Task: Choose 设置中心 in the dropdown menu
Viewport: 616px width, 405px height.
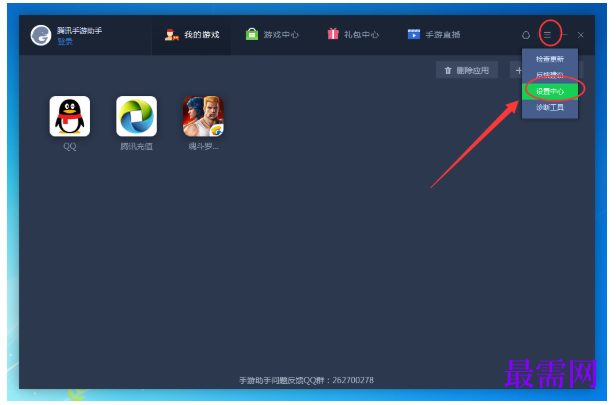Action: pos(550,92)
